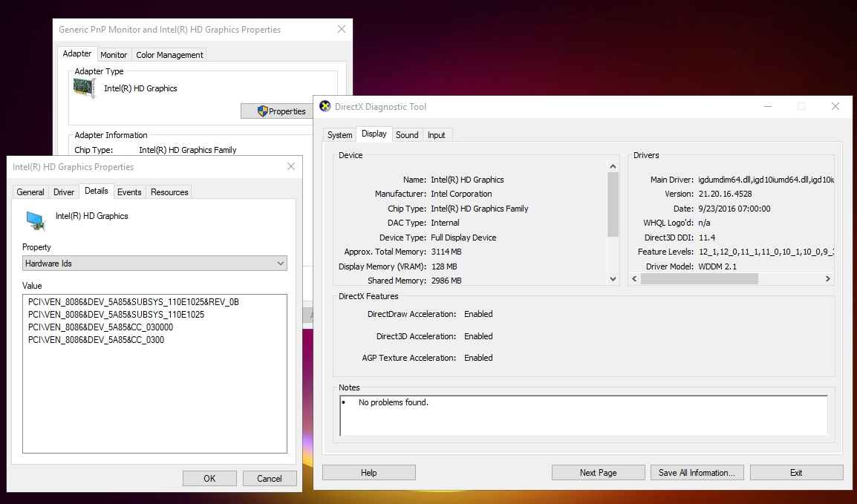857x504 pixels.
Task: Select the System tab
Action: coord(339,135)
